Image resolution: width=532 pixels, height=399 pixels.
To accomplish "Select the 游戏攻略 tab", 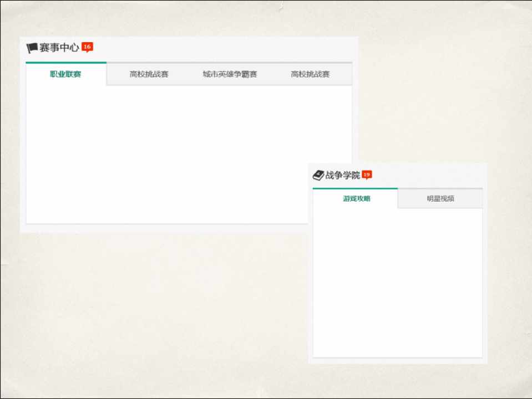I will point(356,199).
